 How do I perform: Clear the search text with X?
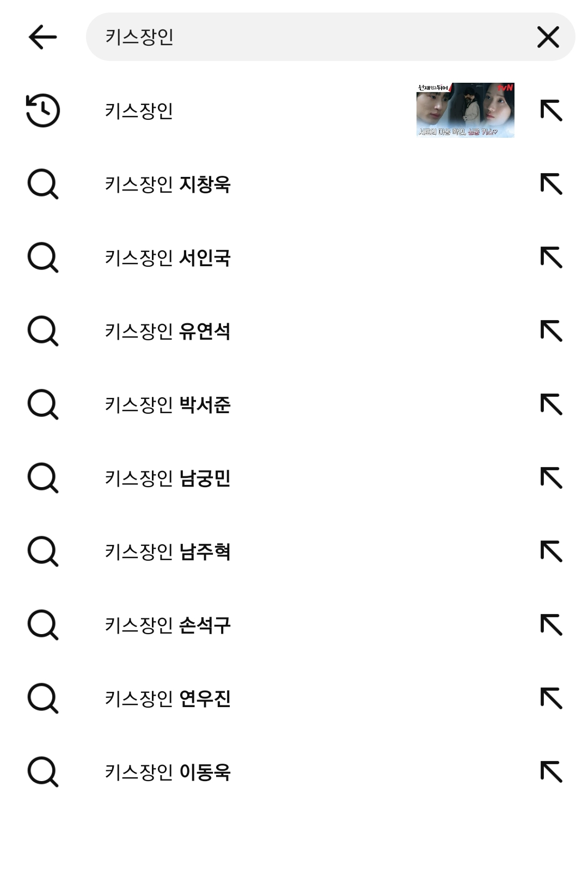click(x=548, y=38)
